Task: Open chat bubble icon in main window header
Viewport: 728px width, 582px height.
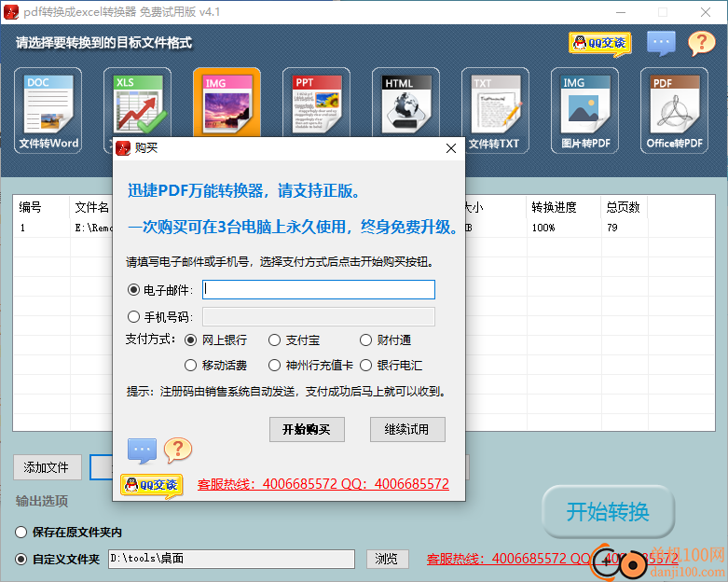Action: [661, 44]
